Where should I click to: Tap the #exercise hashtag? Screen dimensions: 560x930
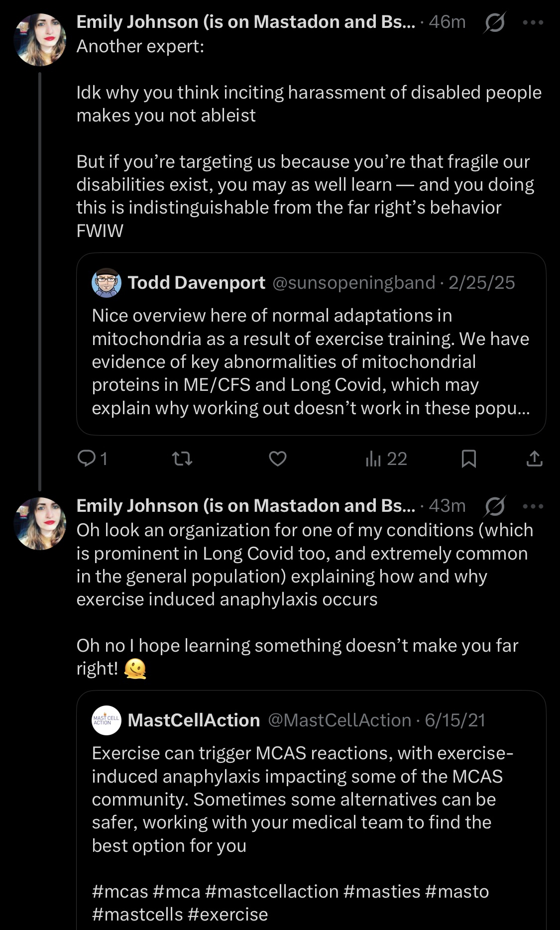click(228, 914)
